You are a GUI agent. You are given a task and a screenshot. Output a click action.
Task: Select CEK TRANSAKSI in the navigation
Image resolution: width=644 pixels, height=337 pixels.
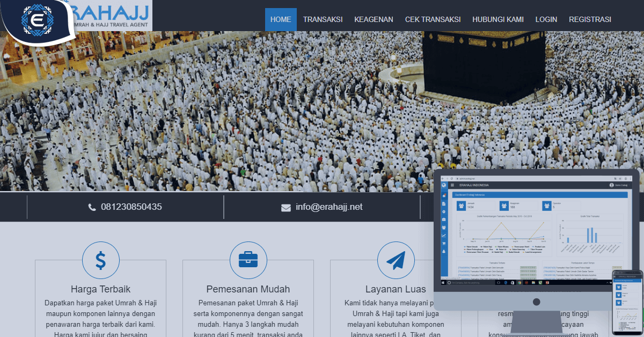[433, 19]
